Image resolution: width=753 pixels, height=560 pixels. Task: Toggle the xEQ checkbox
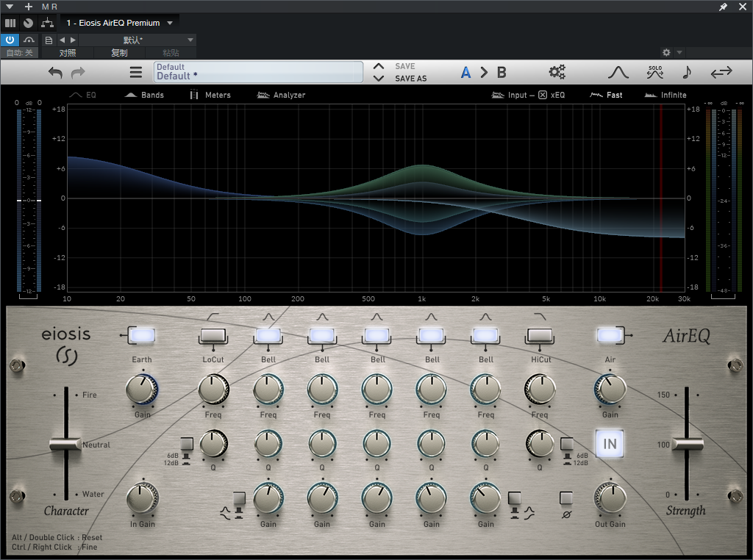click(x=542, y=95)
